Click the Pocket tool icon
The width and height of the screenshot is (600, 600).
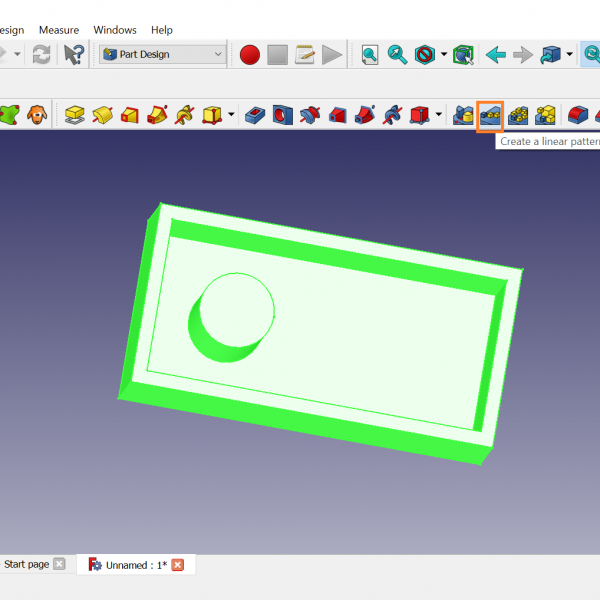pyautogui.click(x=255, y=115)
